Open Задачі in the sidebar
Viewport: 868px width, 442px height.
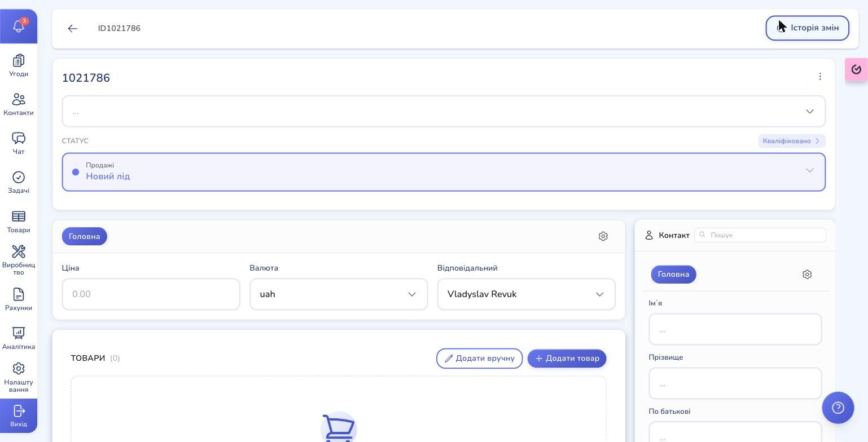(x=19, y=182)
